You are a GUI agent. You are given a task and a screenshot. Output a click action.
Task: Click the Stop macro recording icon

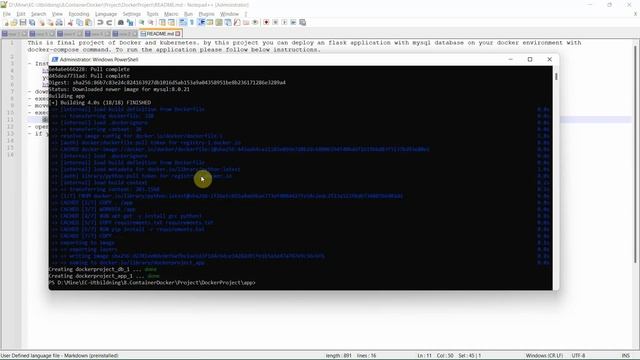pos(275,22)
